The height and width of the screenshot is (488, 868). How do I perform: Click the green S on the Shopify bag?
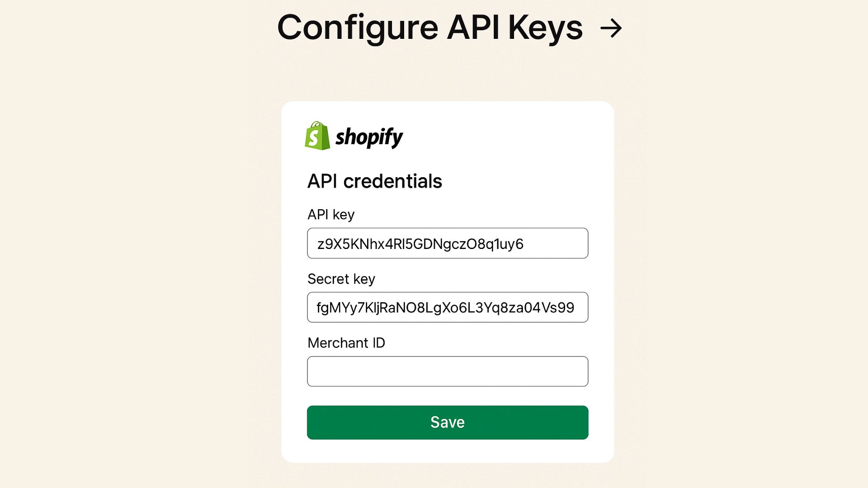(316, 138)
